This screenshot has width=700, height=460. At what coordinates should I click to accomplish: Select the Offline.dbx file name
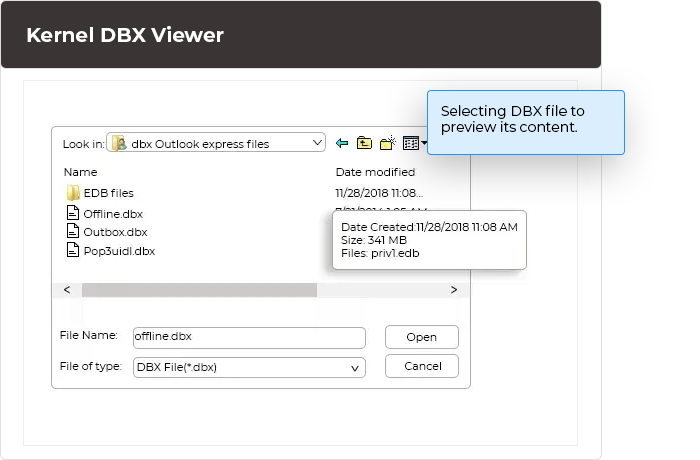pos(113,214)
